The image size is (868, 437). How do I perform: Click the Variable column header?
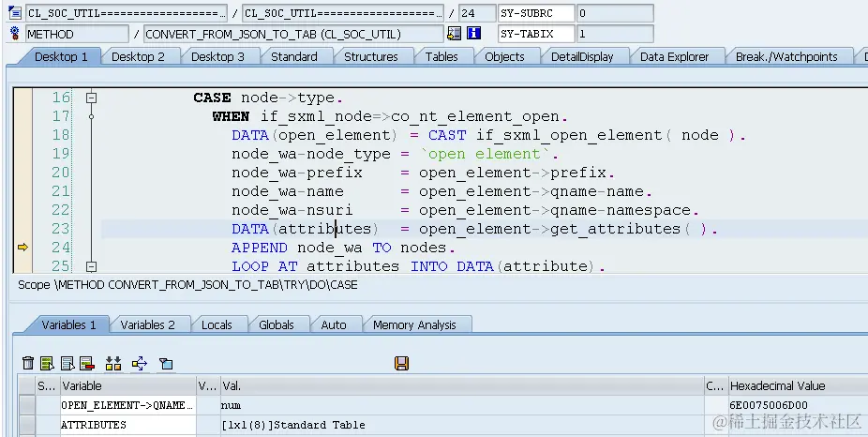[x=127, y=385]
